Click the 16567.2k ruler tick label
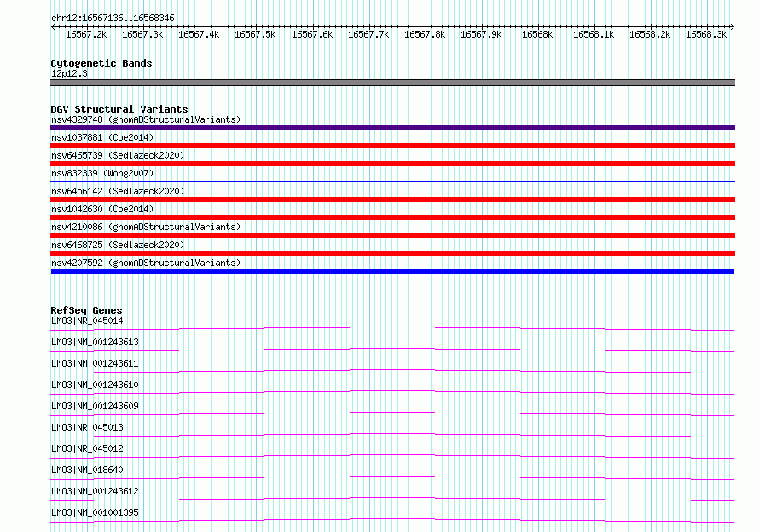Image resolution: width=759 pixels, height=532 pixels. [86, 34]
